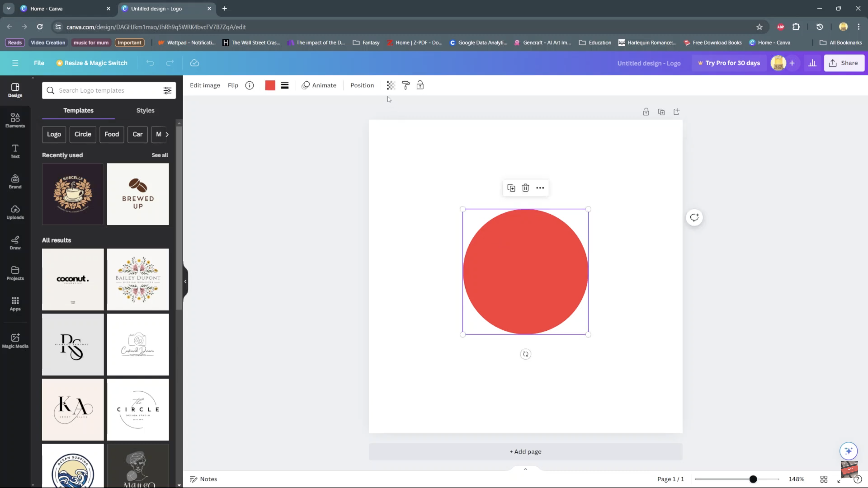Open the Elements panel
The image size is (868, 488).
15,120
